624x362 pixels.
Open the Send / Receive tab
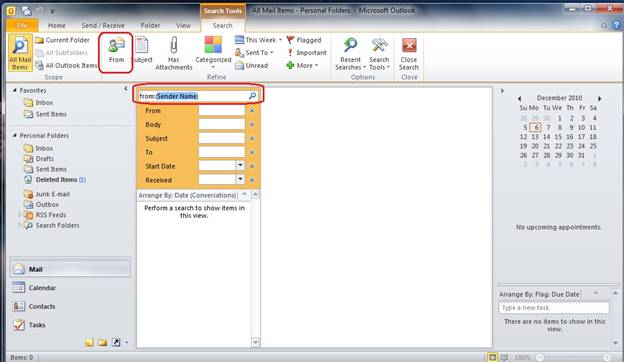103,25
